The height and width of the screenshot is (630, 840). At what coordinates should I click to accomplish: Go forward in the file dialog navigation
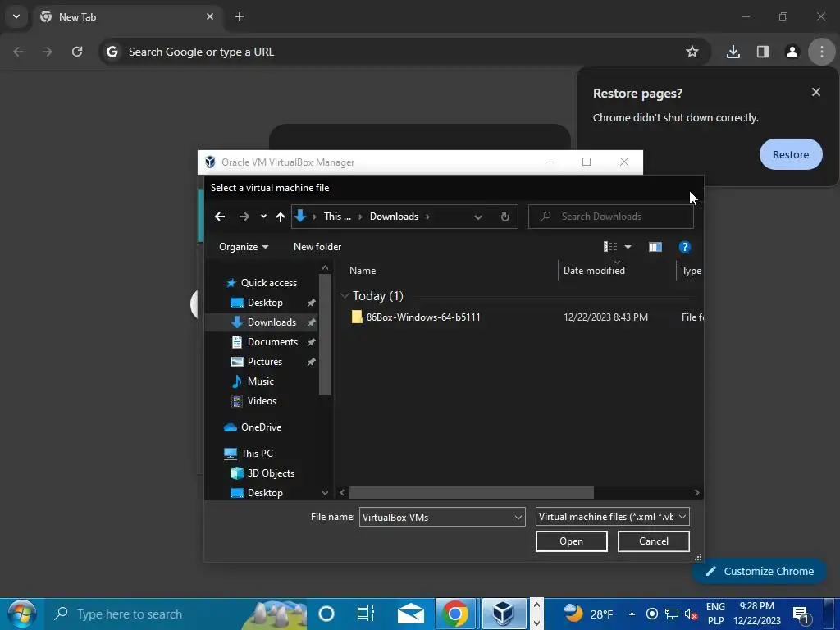point(244,217)
